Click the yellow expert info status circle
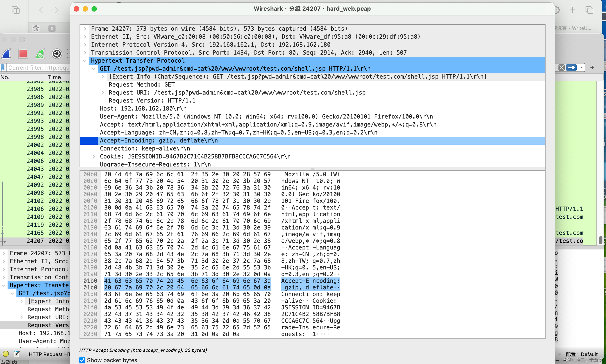The width and height of the screenshot is (606, 364). click(6, 354)
